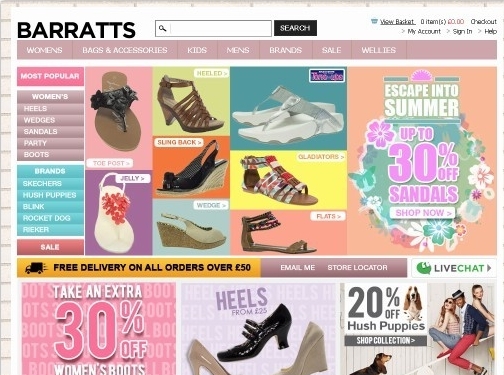504x375 pixels.
Task: Click the delivery truck icon
Action: [36, 268]
